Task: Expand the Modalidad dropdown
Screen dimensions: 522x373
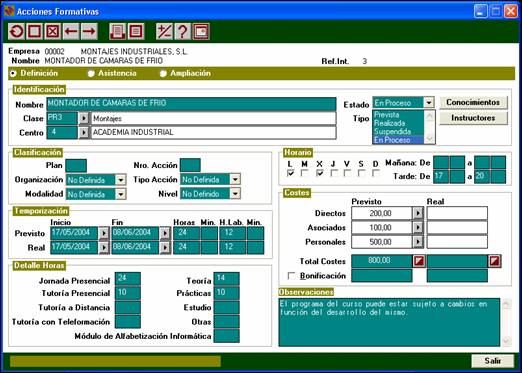Action: 120,194
